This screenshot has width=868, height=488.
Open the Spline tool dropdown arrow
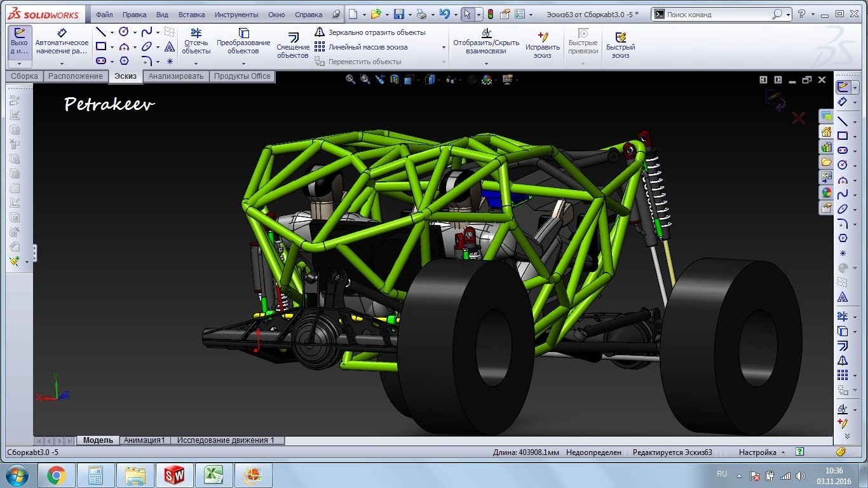click(x=158, y=32)
